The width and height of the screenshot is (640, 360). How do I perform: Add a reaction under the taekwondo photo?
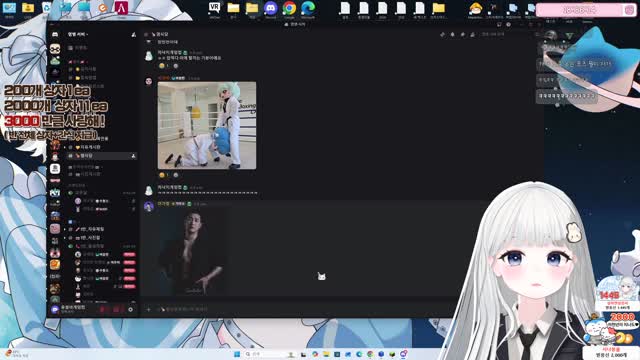coord(176,175)
